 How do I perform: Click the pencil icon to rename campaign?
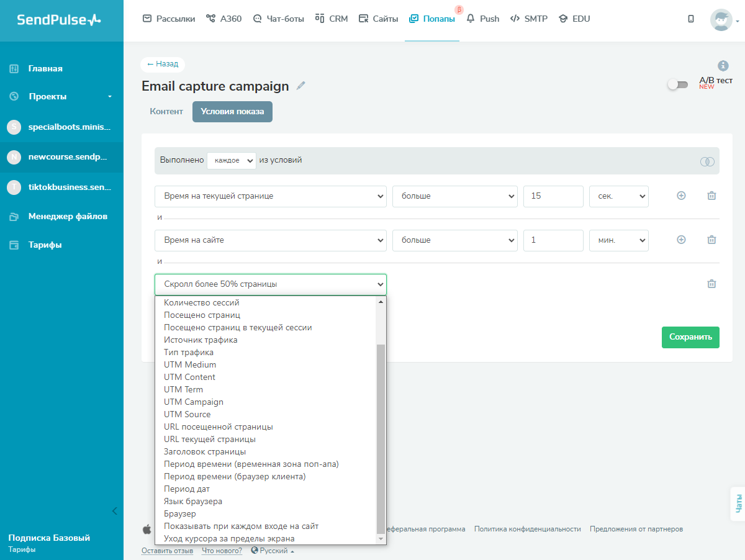(x=301, y=86)
